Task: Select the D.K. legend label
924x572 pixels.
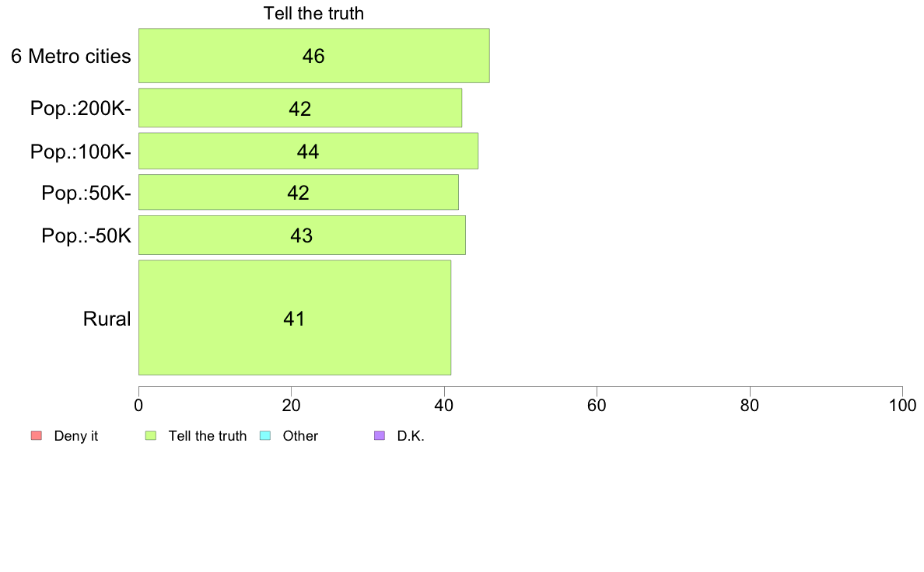Action: pos(411,436)
